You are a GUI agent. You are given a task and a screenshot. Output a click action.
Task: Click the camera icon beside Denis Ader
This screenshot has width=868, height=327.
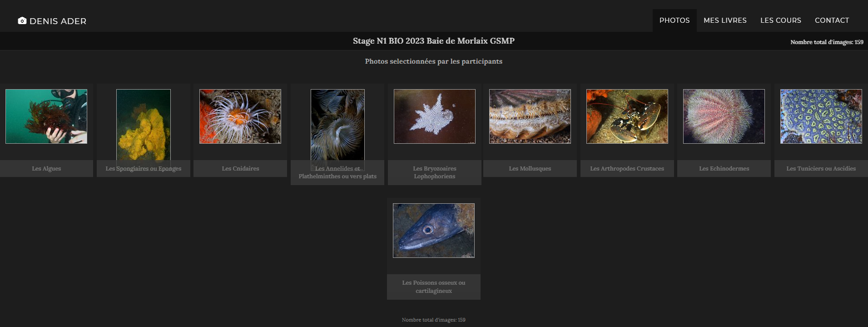tap(22, 21)
